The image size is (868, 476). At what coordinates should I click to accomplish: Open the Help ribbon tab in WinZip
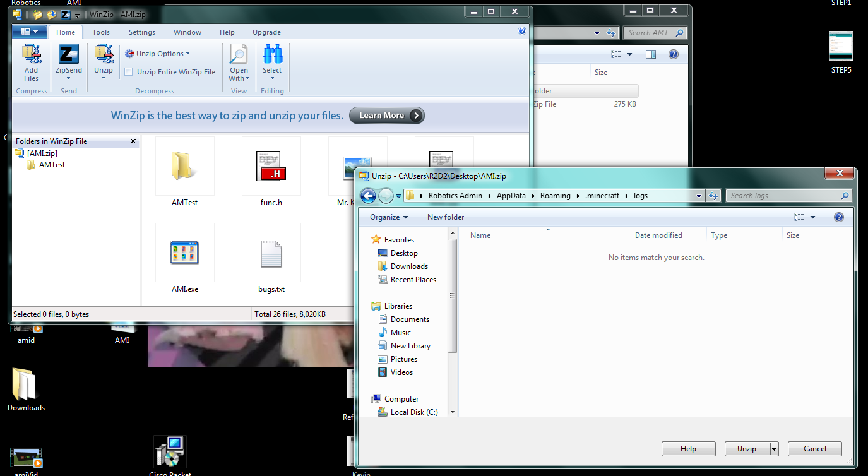pos(227,32)
